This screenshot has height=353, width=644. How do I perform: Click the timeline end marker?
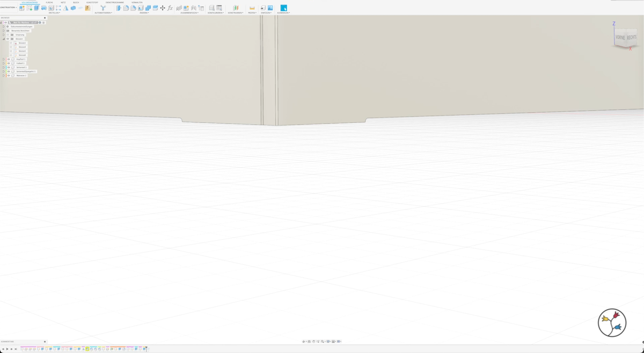coord(147,349)
